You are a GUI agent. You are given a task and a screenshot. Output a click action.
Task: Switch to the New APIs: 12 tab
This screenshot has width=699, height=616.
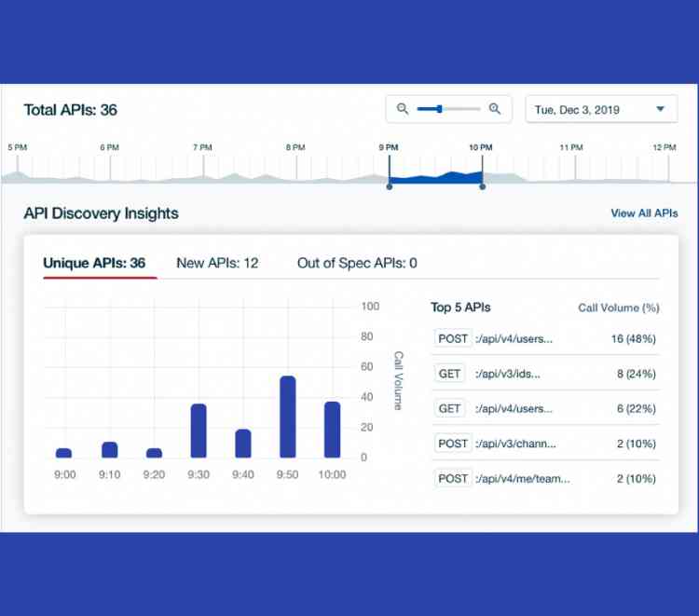(217, 263)
